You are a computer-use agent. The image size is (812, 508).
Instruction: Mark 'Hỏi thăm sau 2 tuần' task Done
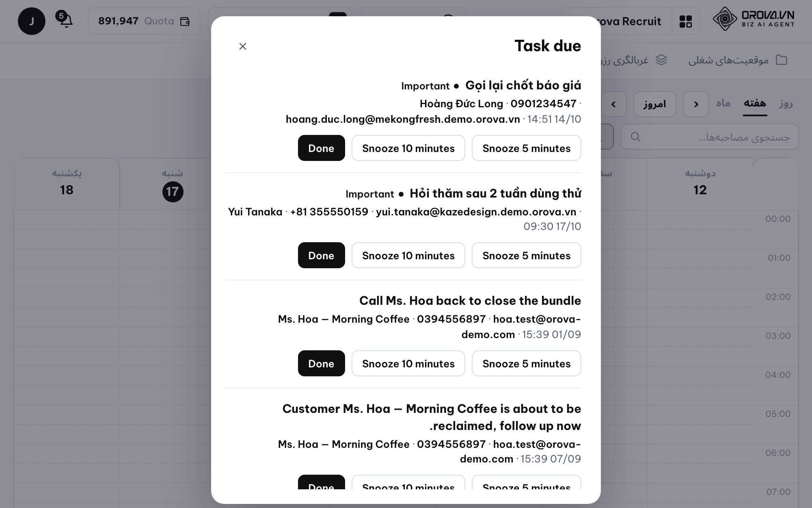coord(321,255)
